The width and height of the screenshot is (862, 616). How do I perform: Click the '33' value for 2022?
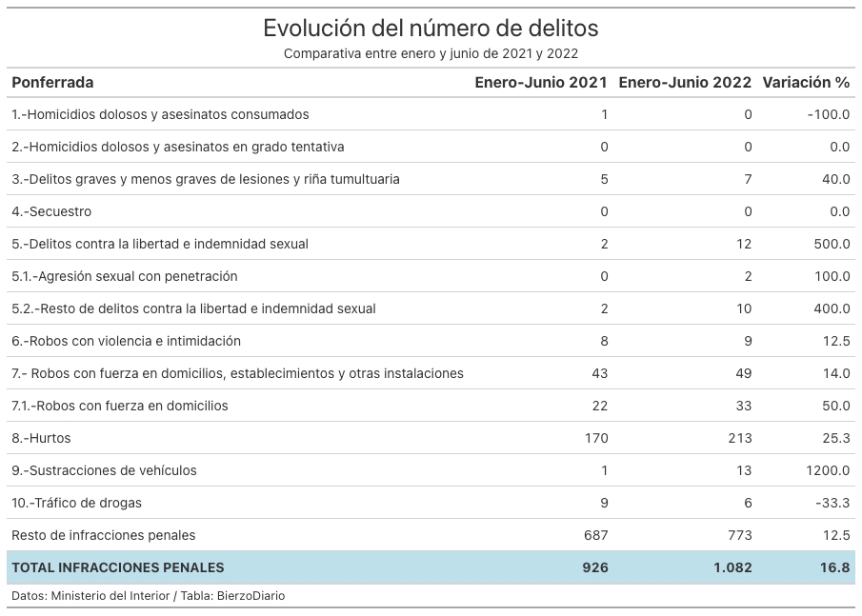coord(744,407)
